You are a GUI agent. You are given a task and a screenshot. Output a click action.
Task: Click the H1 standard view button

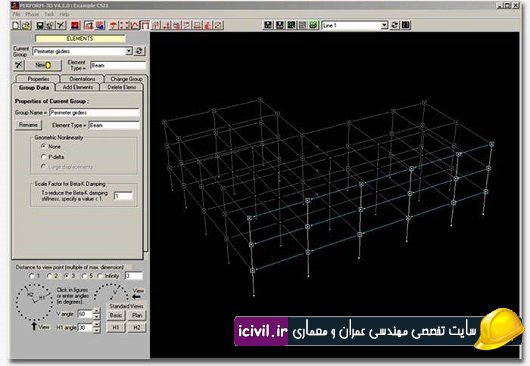click(x=116, y=327)
